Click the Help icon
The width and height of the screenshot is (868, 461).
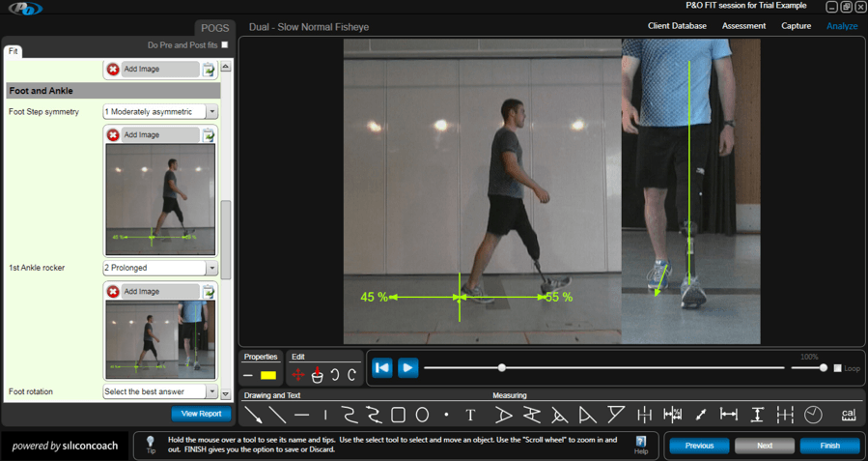641,445
